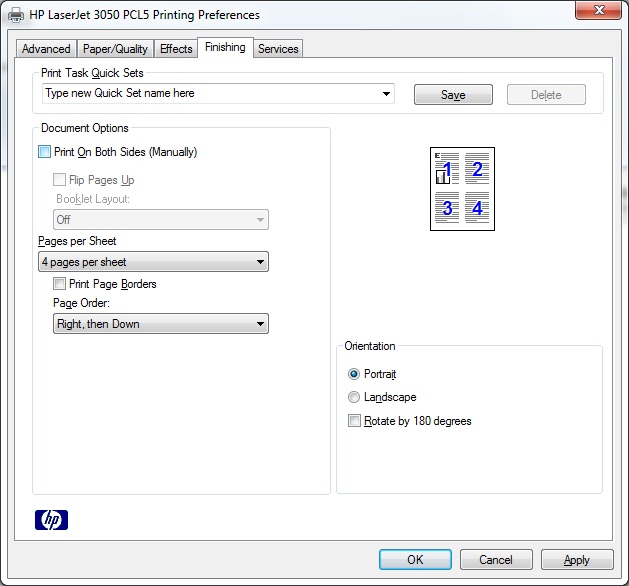Viewport: 629px width, 586px height.
Task: Click the 'Page Order:' label
Action: [81, 303]
